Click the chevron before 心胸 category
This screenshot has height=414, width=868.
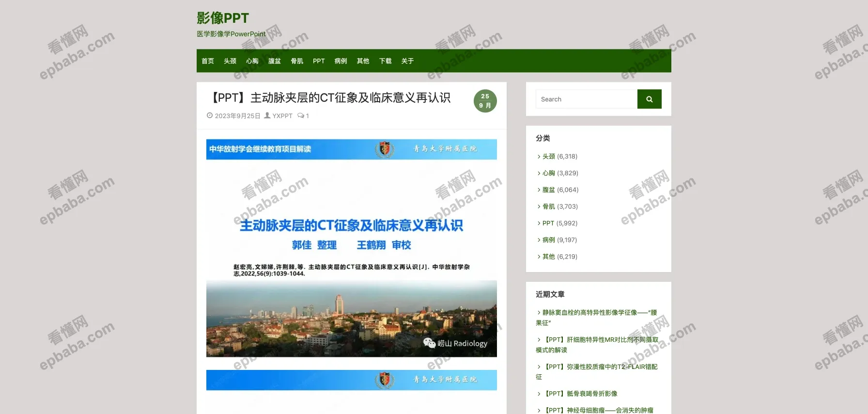click(539, 173)
